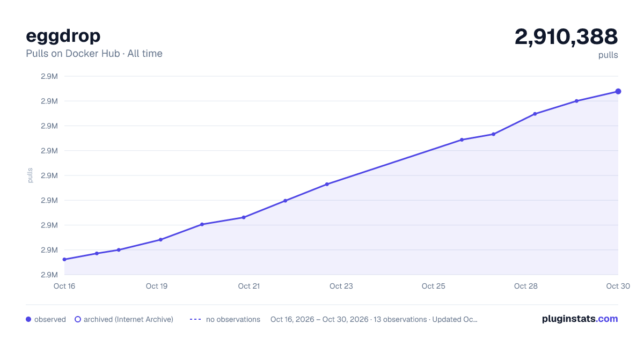Click the eggdrop chart title
Viewport: 644px width, 338px height.
pos(63,35)
